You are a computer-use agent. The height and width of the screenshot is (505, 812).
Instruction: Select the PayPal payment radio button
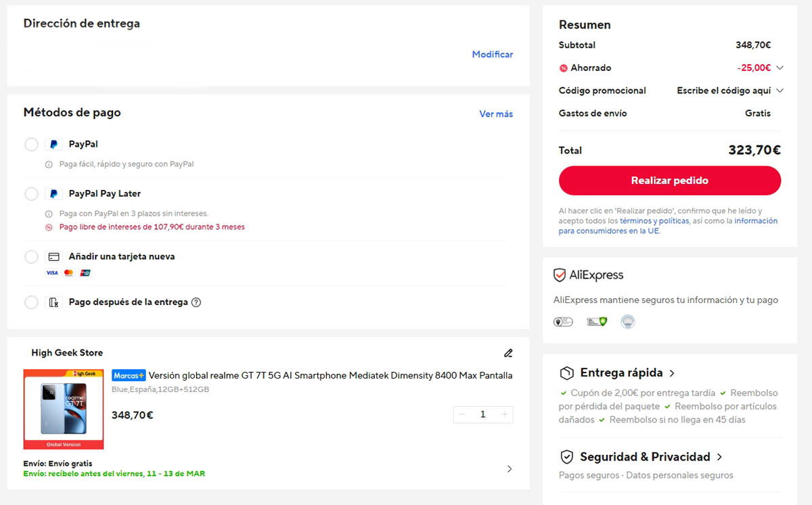click(31, 144)
